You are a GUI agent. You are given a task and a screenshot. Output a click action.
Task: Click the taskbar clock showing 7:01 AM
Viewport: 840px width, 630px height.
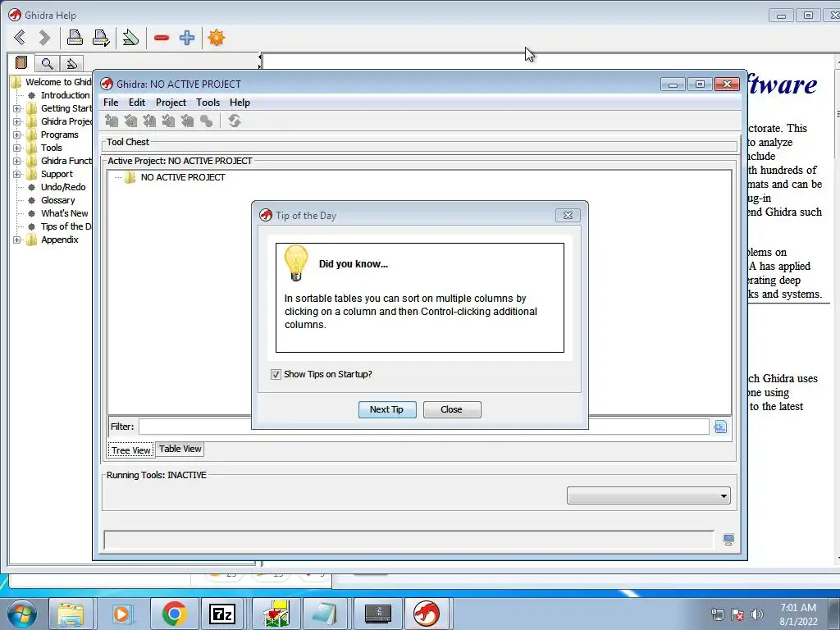coord(798,614)
